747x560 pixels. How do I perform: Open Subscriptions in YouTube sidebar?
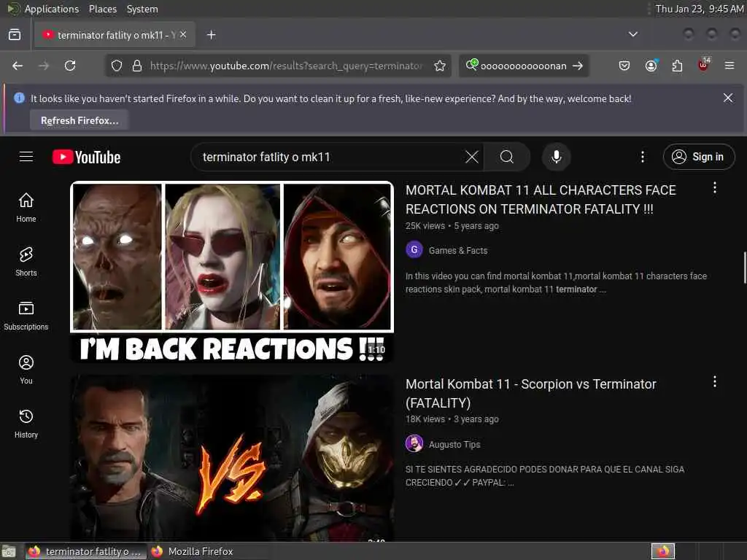coord(26,315)
